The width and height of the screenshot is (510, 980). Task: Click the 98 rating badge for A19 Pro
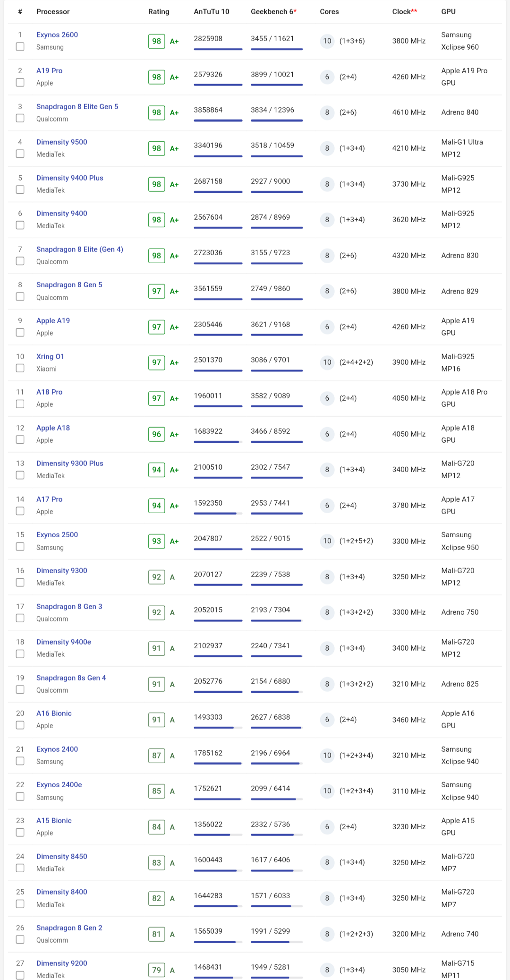pyautogui.click(x=157, y=77)
